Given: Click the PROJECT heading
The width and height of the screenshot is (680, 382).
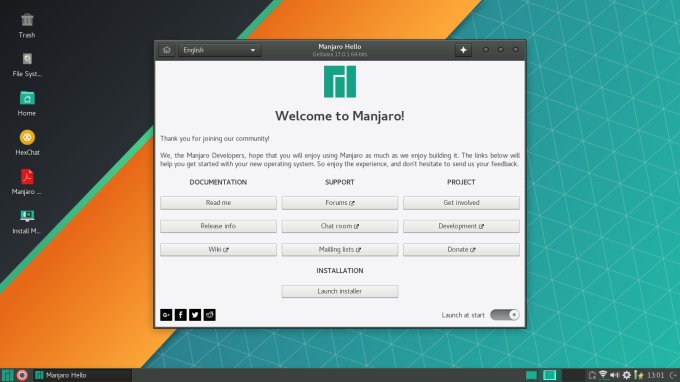Looking at the screenshot, I should [461, 183].
